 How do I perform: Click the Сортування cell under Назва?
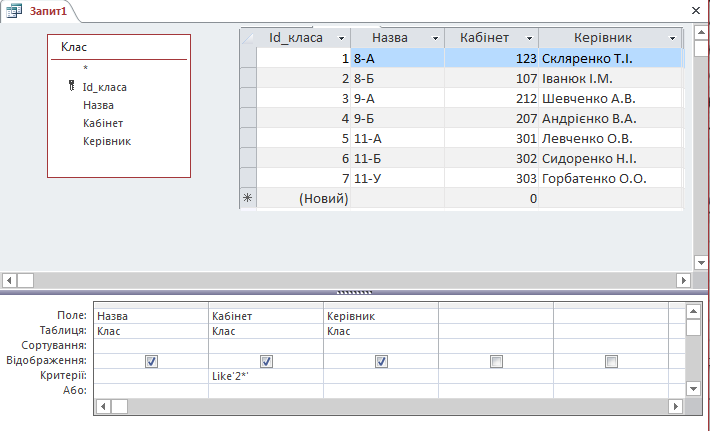(151, 346)
